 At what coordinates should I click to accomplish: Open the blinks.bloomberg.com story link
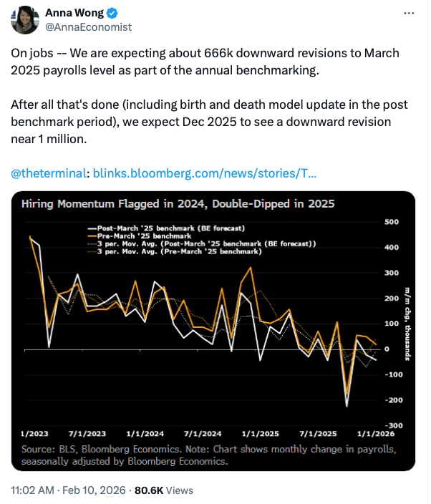tap(205, 173)
